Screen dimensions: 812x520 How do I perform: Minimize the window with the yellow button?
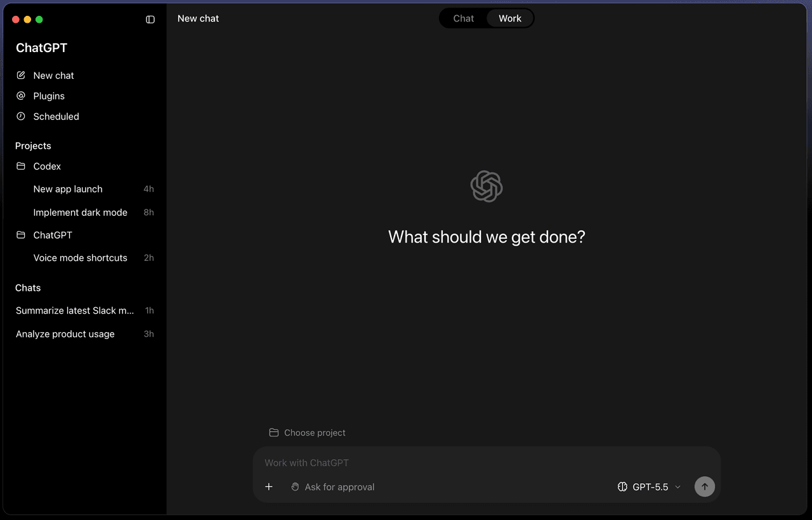tap(27, 20)
